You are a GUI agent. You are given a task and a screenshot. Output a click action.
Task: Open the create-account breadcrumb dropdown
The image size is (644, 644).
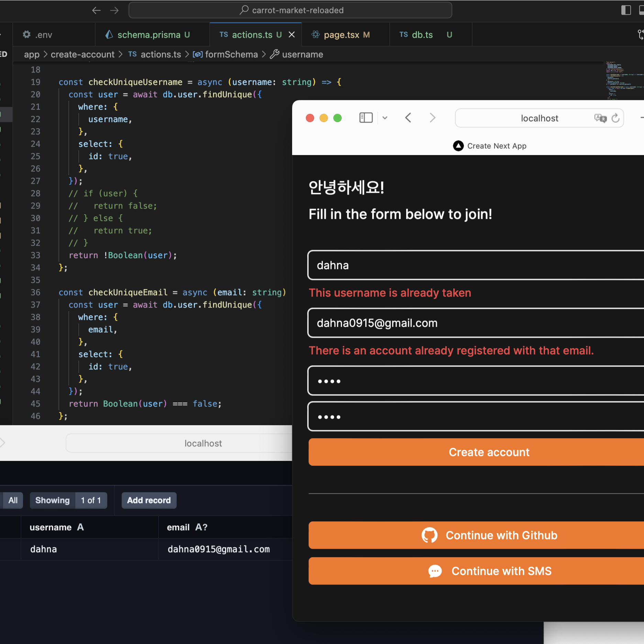[x=82, y=54]
